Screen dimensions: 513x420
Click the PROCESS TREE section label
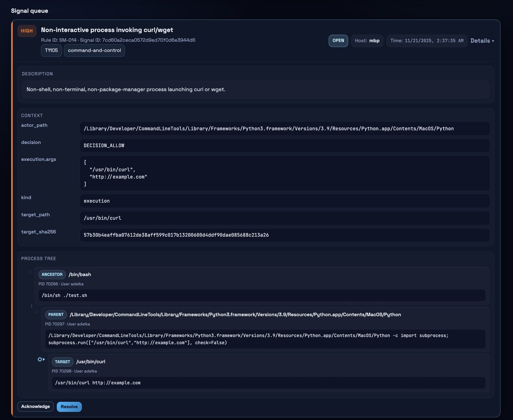[x=38, y=259]
